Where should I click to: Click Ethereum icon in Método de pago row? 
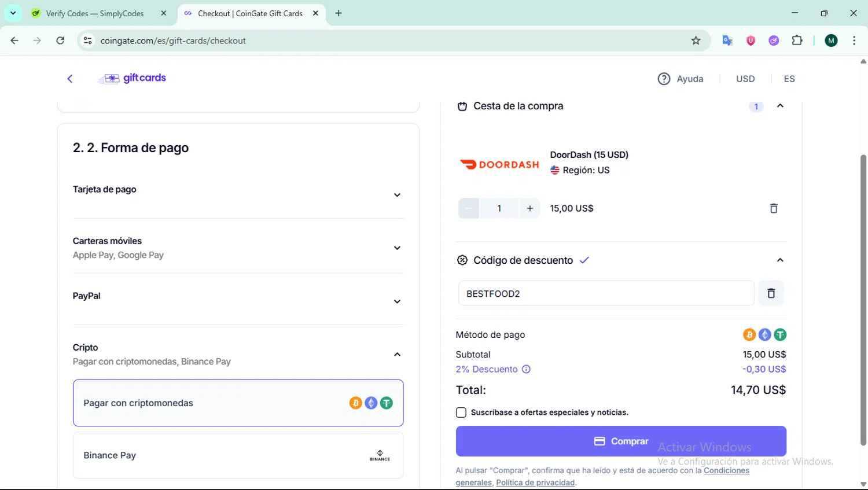tap(765, 334)
